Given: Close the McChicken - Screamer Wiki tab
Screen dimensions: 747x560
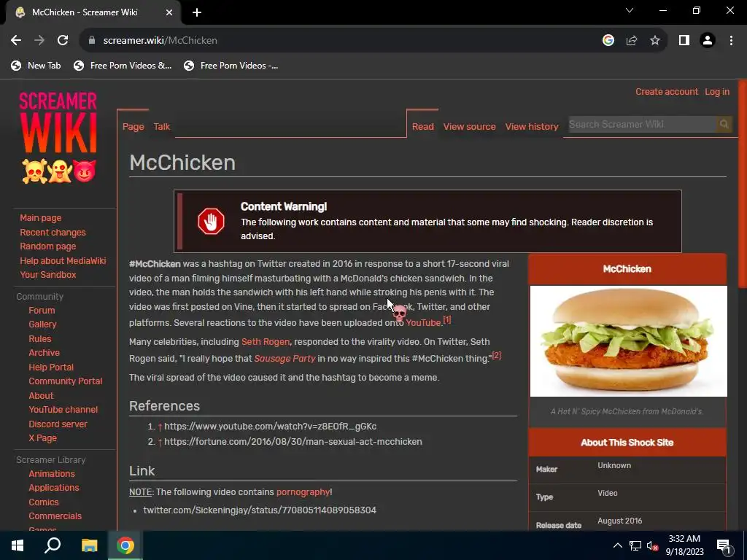Looking at the screenshot, I should tap(169, 12).
